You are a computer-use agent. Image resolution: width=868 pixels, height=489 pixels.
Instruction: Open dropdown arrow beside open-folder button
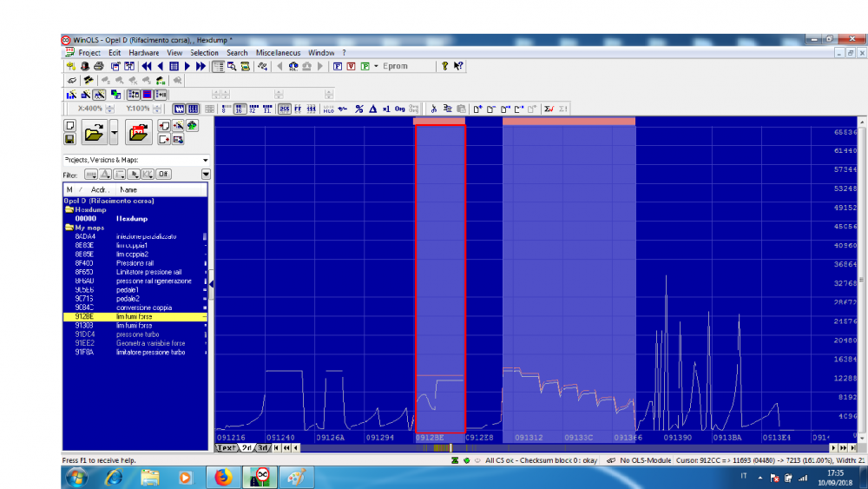pyautogui.click(x=114, y=133)
